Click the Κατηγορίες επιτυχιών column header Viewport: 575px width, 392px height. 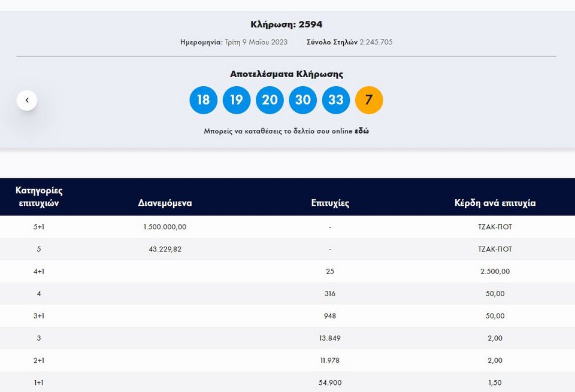coord(39,197)
